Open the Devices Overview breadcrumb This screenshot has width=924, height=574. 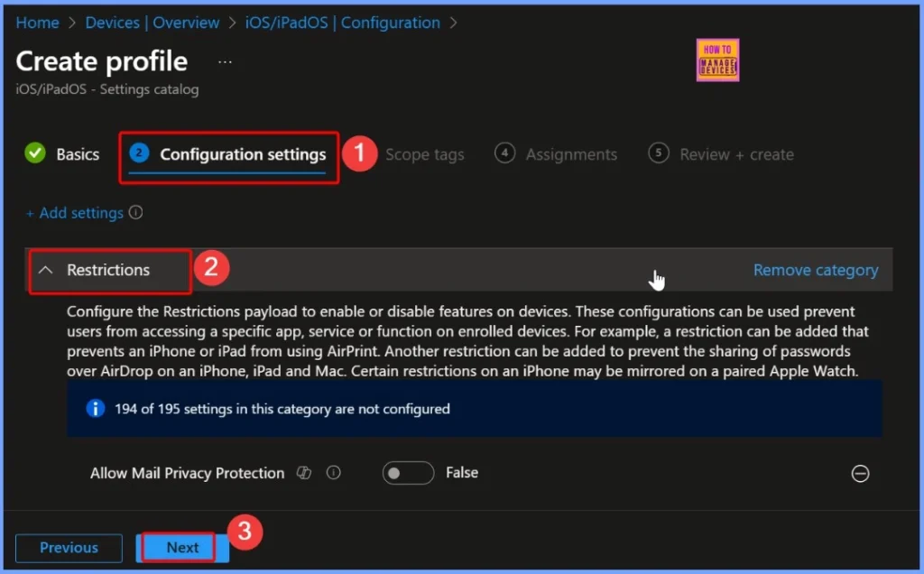pos(152,22)
